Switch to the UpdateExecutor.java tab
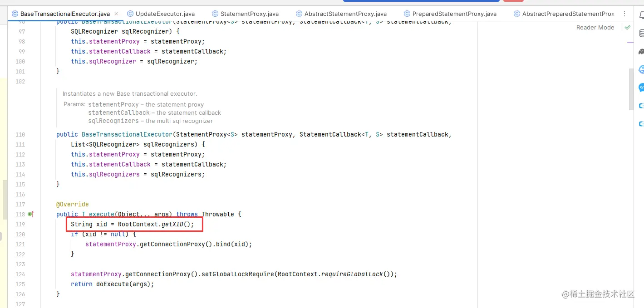The image size is (644, 308). click(161, 14)
